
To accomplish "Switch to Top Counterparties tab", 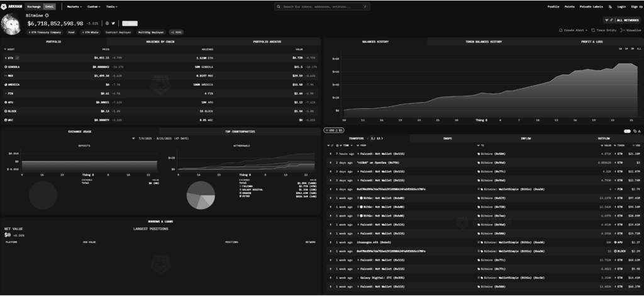I will click(240, 132).
